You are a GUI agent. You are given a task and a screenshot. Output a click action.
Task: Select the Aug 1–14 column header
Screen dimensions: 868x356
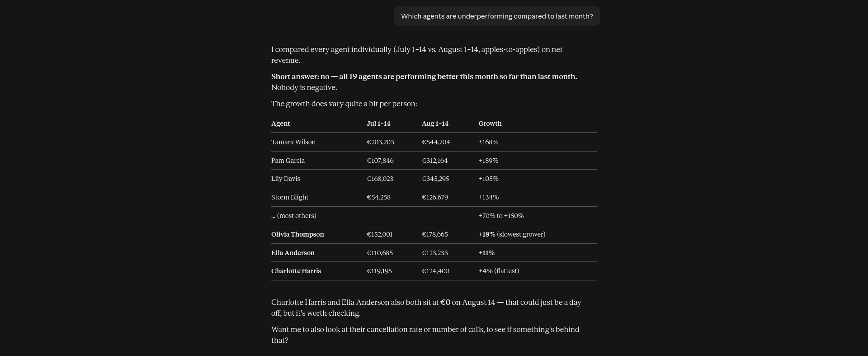(435, 123)
